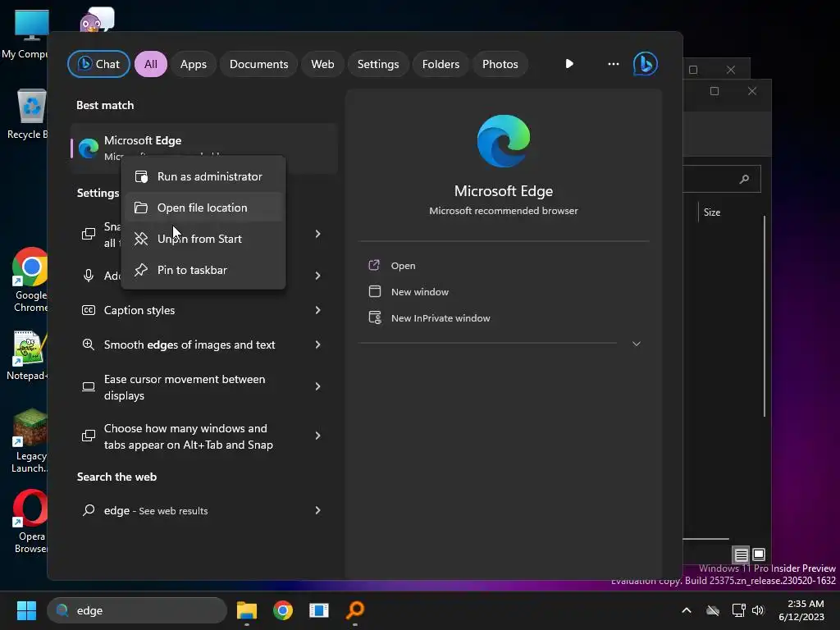Click the windows icon beside Alt+Tab setting

tap(89, 436)
